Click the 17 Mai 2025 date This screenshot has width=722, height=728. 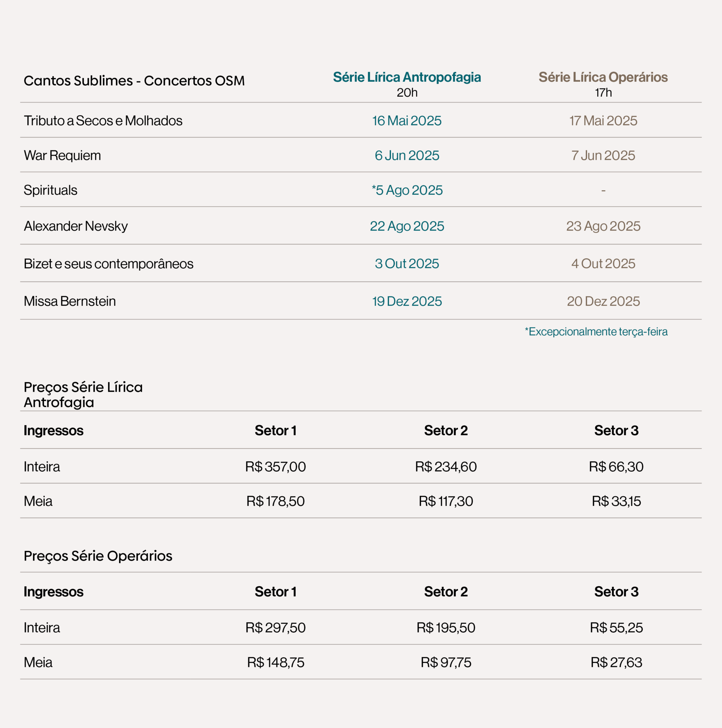[x=603, y=121]
